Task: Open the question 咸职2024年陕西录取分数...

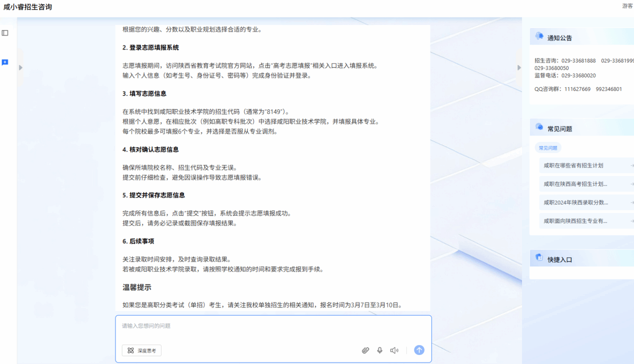Action: point(586,202)
